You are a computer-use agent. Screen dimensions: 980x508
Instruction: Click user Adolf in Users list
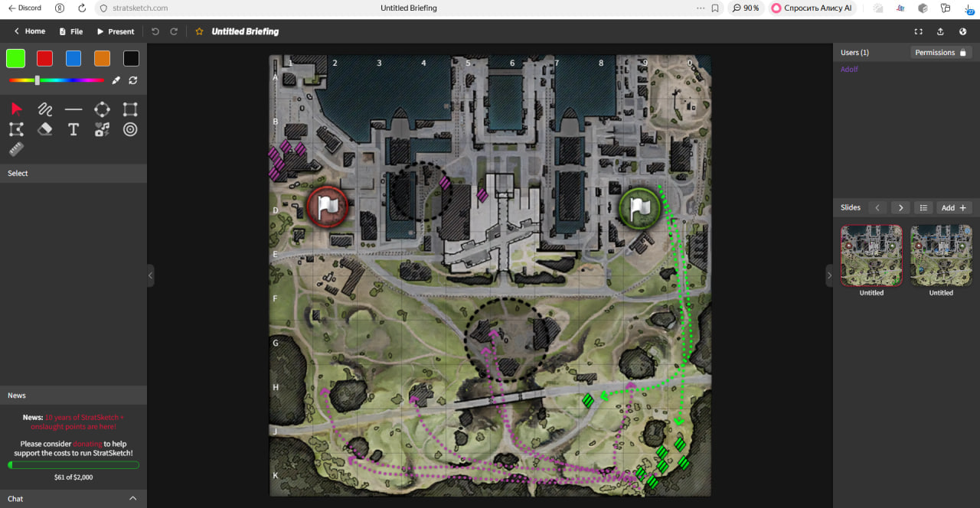click(849, 70)
